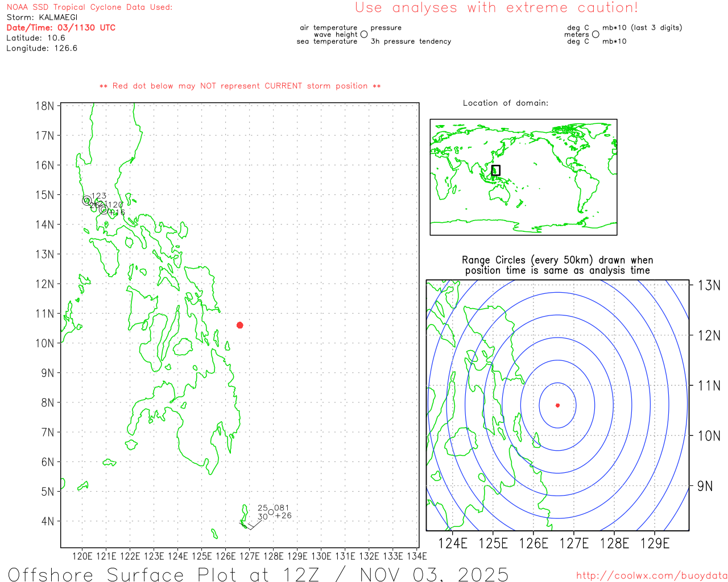Click the 'Longitude: 126.6' value
The width and height of the screenshot is (728, 582).
[x=42, y=48]
